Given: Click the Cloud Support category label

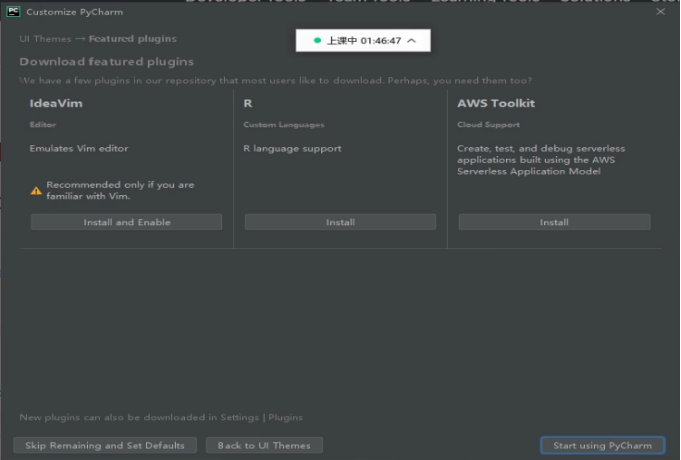Looking at the screenshot, I should coord(488,125).
